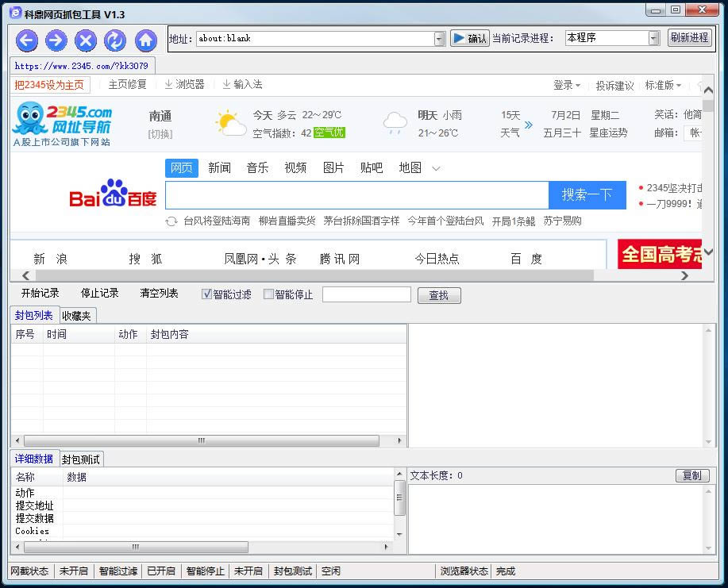Expand the 登录 dropdown menu
The image size is (728, 588).
coord(567,85)
